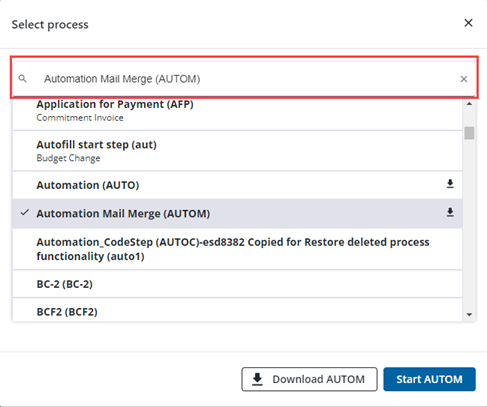Screen dimensions: 487x407
Task: Select BC-2 (BC-2) process
Action: pos(237,284)
